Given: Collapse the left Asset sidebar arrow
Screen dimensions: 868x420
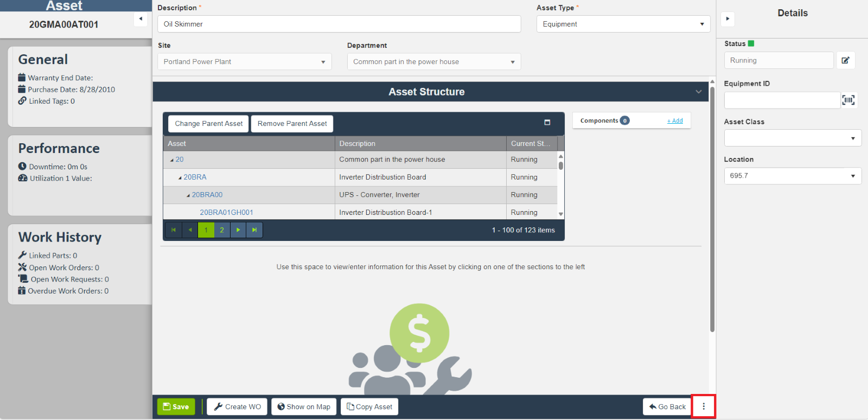Looking at the screenshot, I should [x=141, y=19].
